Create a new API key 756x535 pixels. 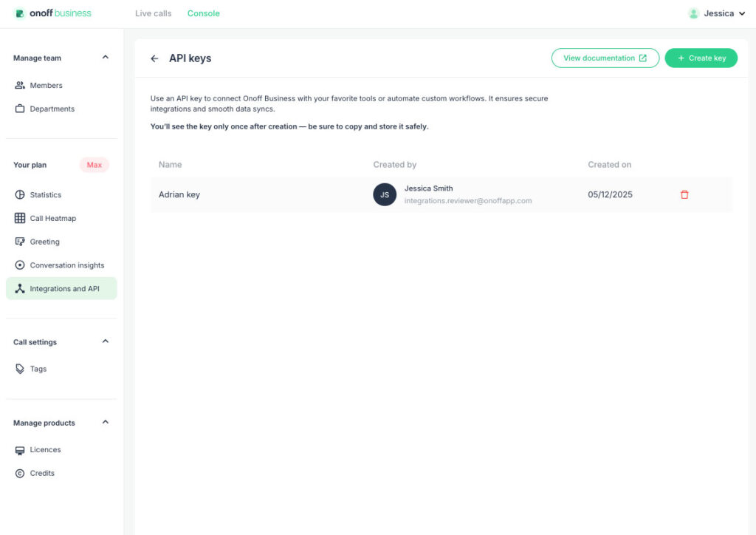tap(700, 58)
